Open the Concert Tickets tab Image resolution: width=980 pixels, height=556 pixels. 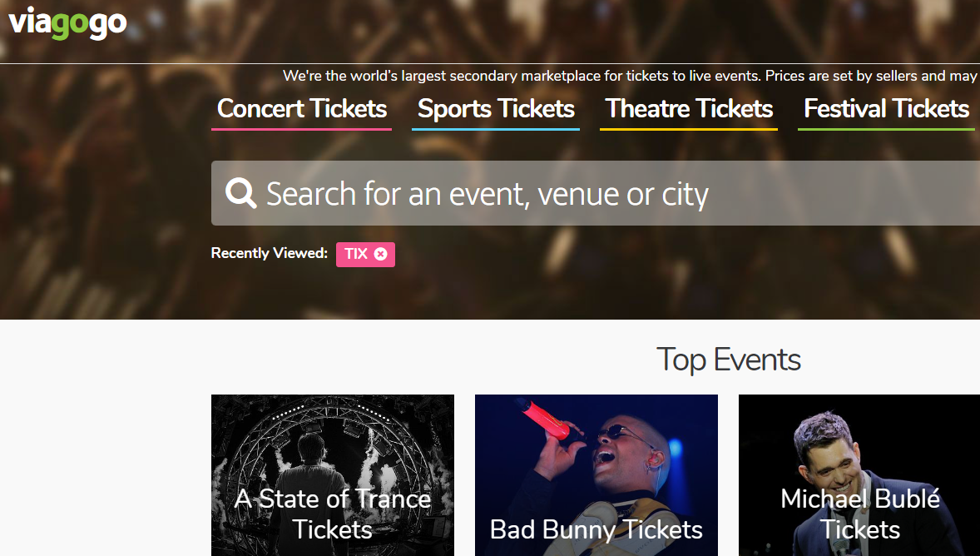click(x=301, y=109)
